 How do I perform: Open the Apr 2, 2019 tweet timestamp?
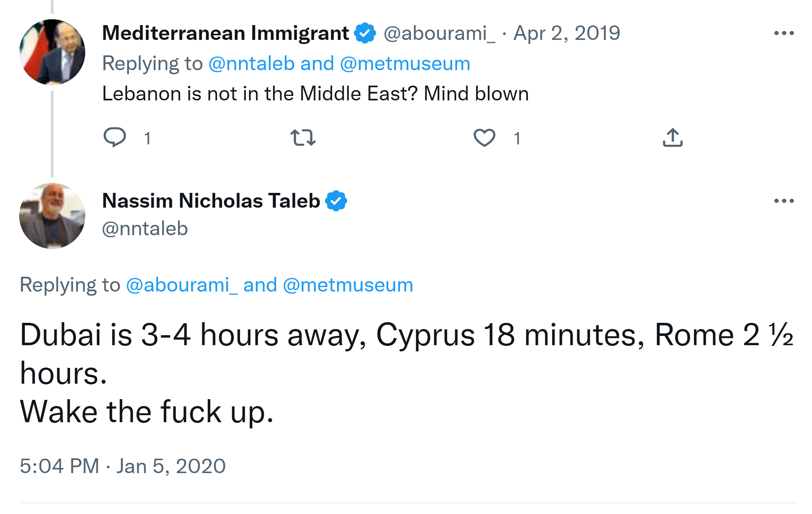click(567, 33)
